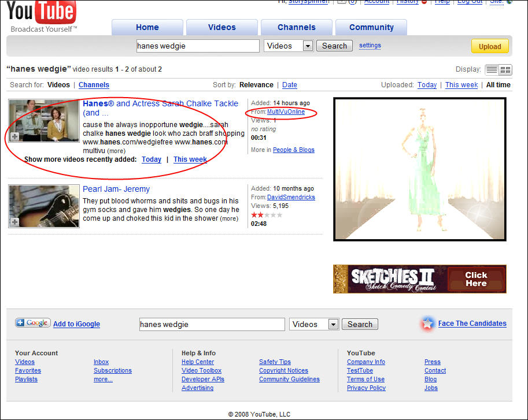
Task: Click the green dress runway advertisement
Action: 420,169
